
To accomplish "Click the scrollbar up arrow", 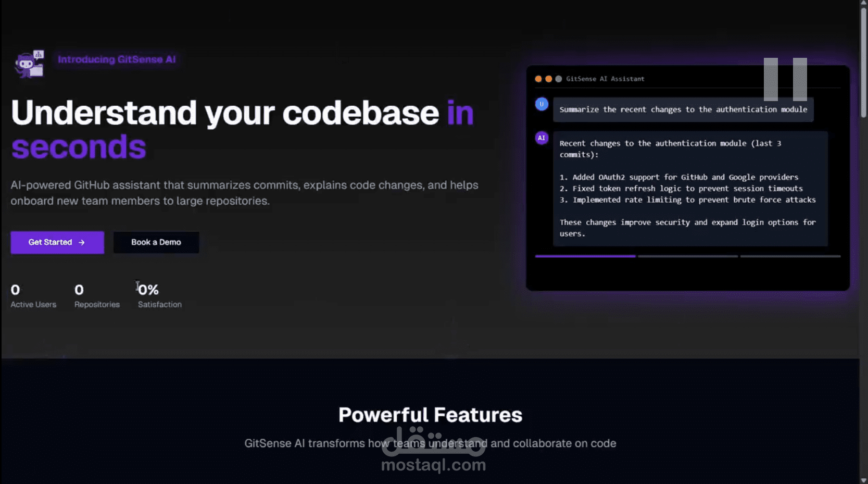I will pos(864,3).
